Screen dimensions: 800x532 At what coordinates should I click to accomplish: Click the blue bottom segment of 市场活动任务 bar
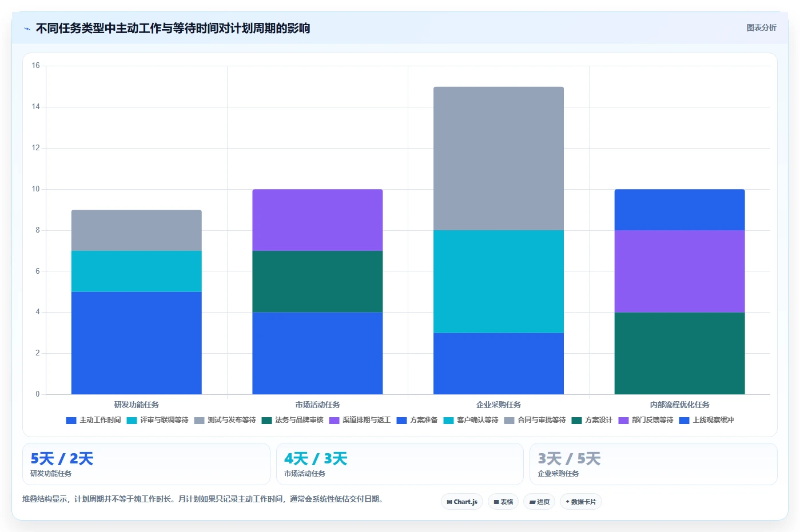click(317, 353)
